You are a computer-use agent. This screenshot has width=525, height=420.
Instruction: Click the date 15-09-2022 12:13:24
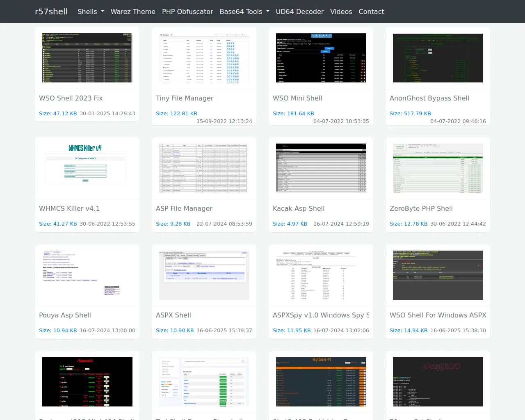point(224,121)
